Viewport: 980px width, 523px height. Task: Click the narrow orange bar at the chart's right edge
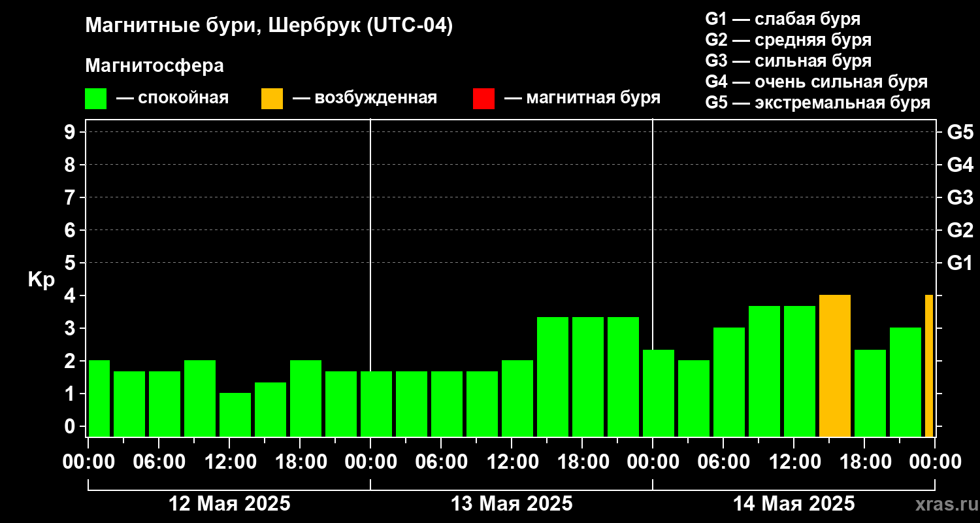coord(929,366)
